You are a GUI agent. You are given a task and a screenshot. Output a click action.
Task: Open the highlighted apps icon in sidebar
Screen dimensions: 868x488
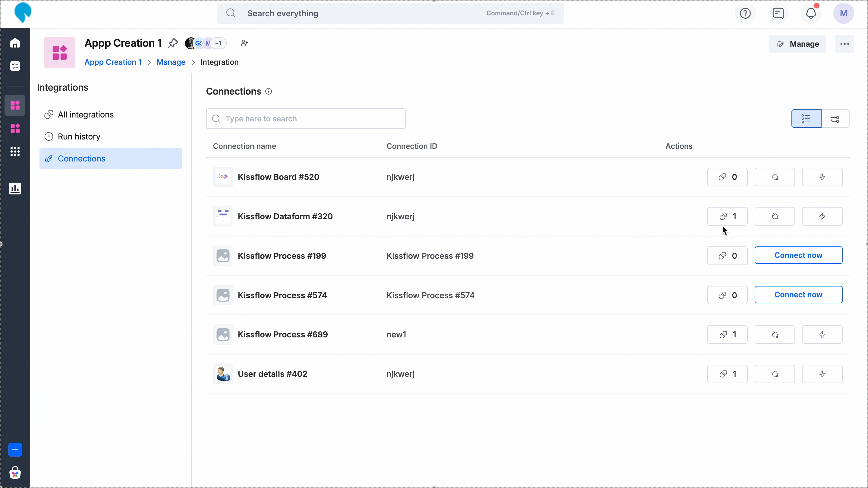(15, 105)
